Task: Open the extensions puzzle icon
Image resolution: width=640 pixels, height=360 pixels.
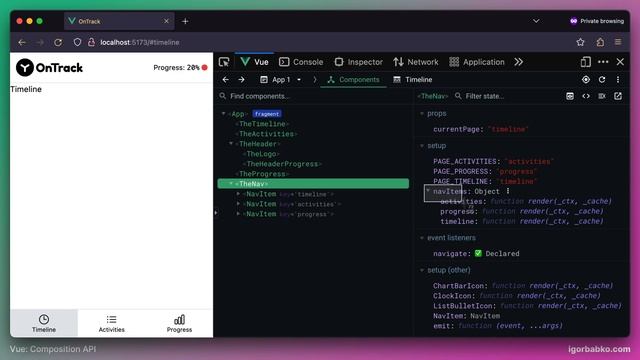Action: pyautogui.click(x=600, y=42)
